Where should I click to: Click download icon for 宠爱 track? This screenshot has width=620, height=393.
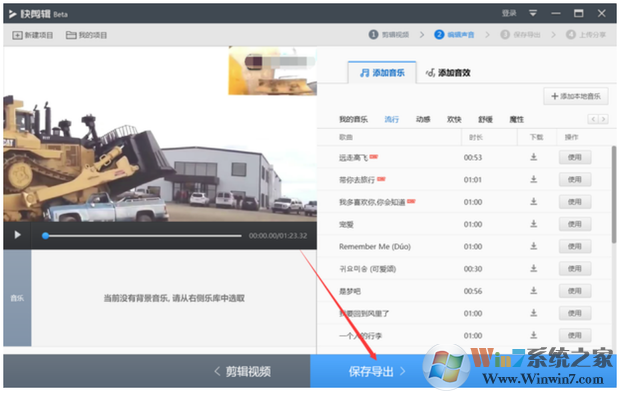click(x=533, y=224)
